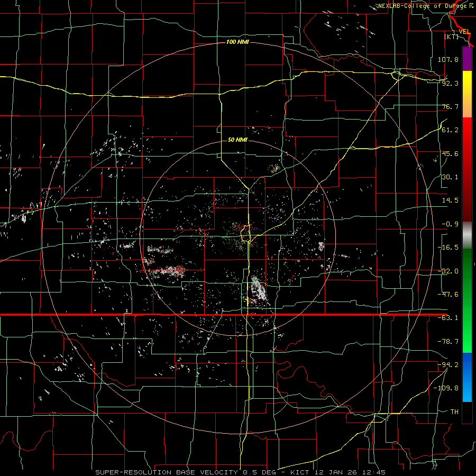
Task: Select the -109.8 legend value
Action: pos(446,388)
